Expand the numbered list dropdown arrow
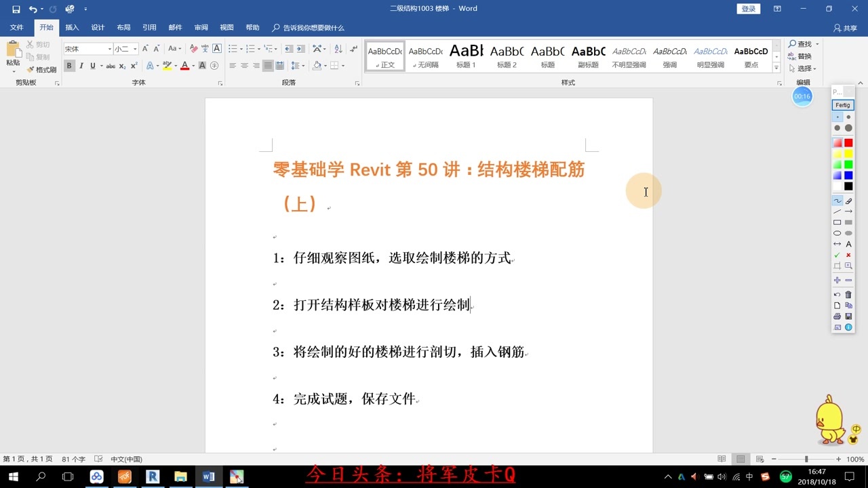The height and width of the screenshot is (488, 868). click(x=258, y=49)
